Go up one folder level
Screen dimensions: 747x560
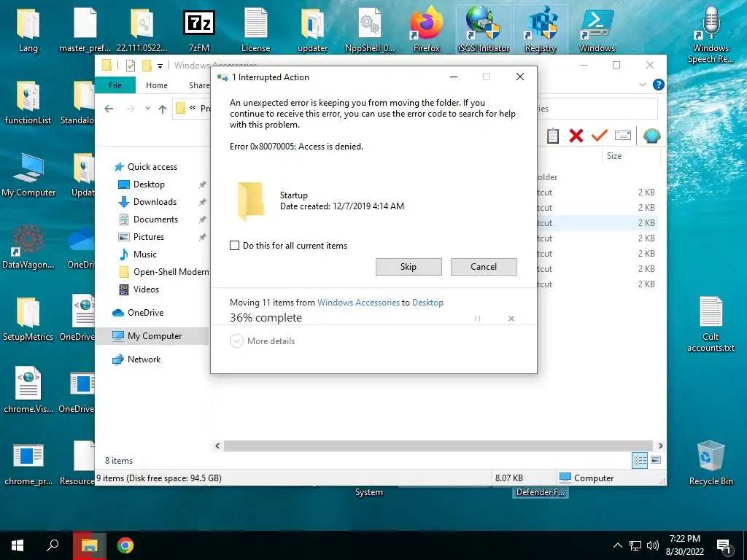[163, 109]
